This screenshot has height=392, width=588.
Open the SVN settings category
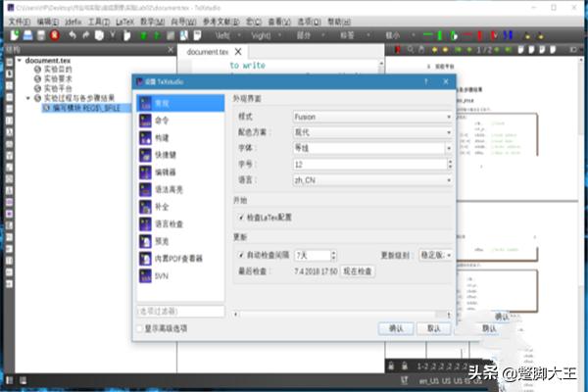coord(161,277)
